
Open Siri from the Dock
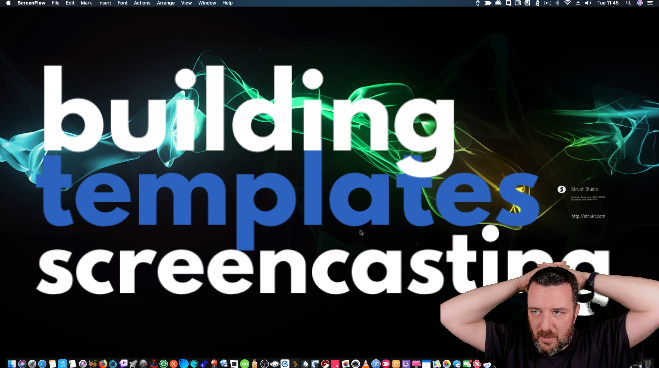click(22, 364)
